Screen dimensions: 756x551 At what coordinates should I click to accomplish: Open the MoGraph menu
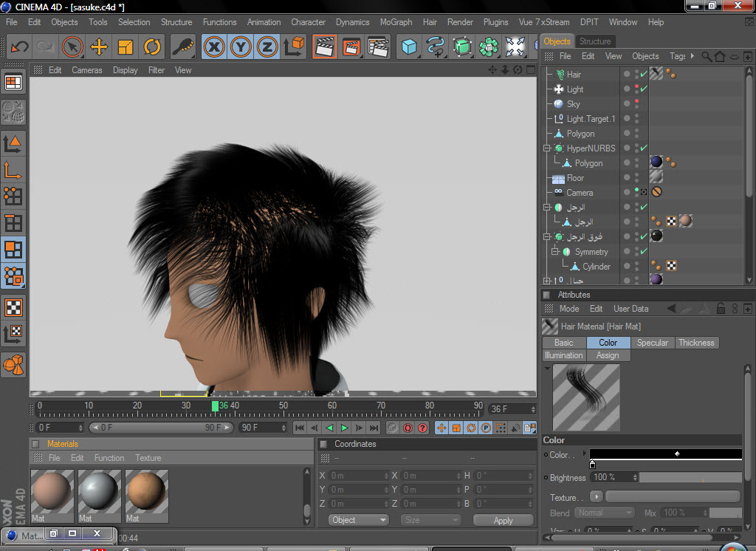(396, 22)
